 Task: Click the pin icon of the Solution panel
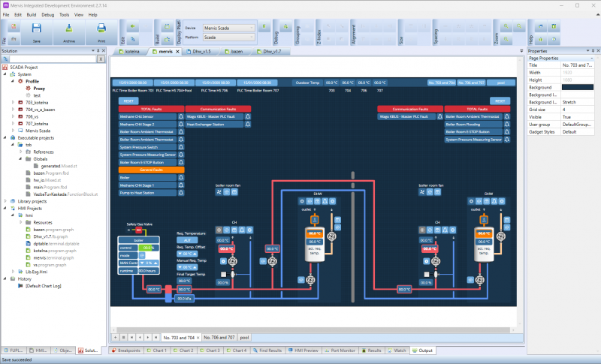(x=98, y=50)
